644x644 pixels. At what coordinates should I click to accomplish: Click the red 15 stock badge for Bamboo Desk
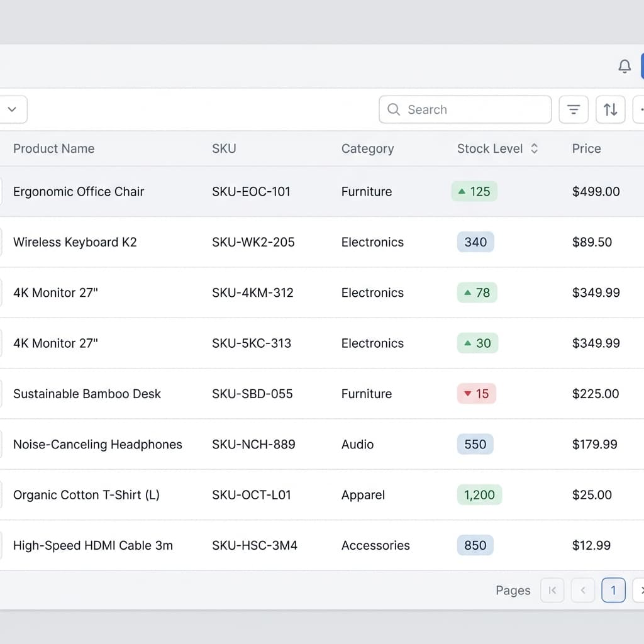476,394
